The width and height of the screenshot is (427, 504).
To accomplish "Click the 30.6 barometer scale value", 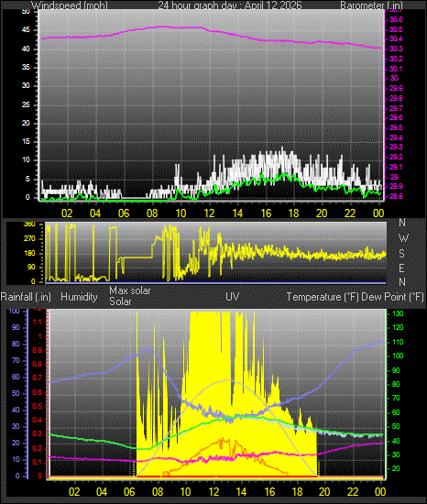I will pyautogui.click(x=396, y=19).
